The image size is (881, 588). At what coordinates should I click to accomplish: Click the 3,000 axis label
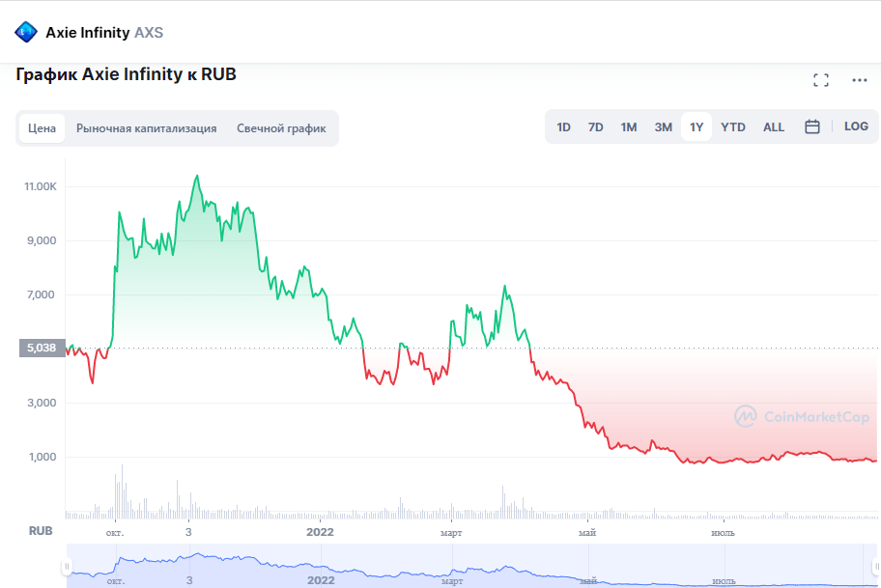pyautogui.click(x=43, y=403)
